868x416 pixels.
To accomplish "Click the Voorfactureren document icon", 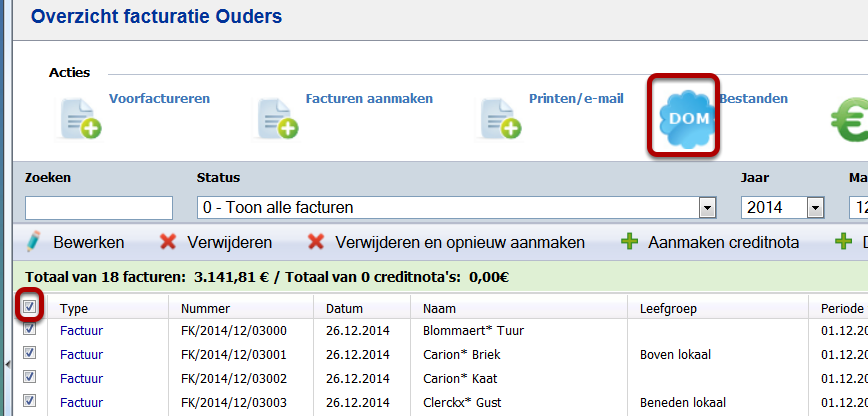I will (81, 119).
